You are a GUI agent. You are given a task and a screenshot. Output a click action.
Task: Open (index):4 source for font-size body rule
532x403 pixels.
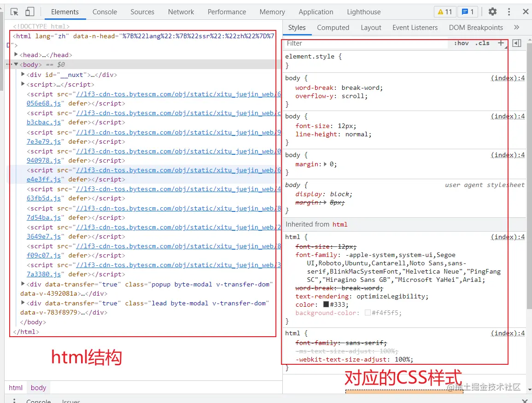click(508, 117)
